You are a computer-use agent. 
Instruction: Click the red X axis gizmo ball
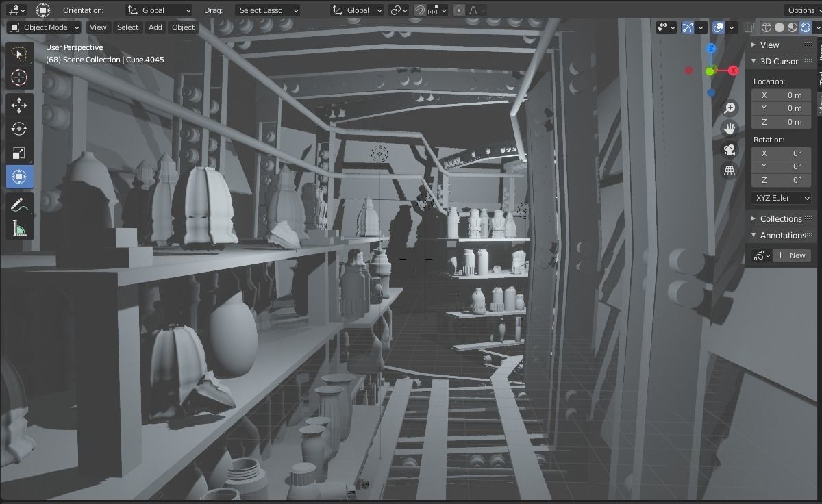pos(733,71)
